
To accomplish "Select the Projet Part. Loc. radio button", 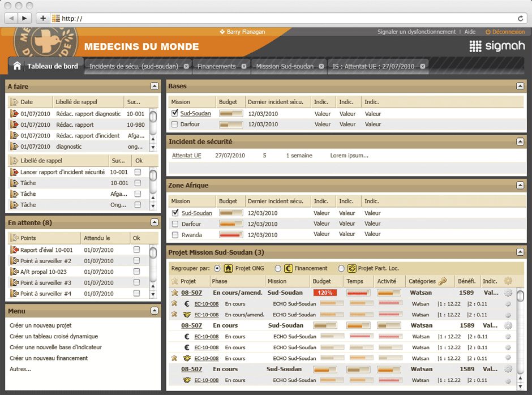I will (341, 268).
